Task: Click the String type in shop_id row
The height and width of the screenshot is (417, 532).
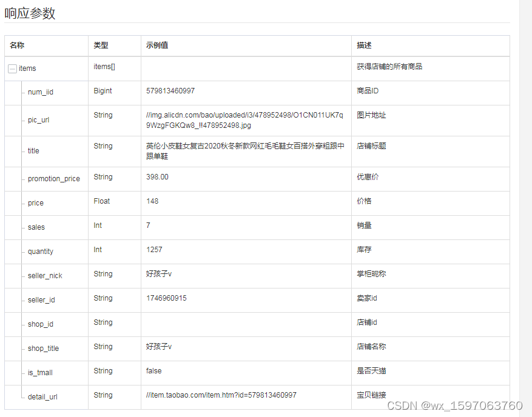Action: (103, 322)
